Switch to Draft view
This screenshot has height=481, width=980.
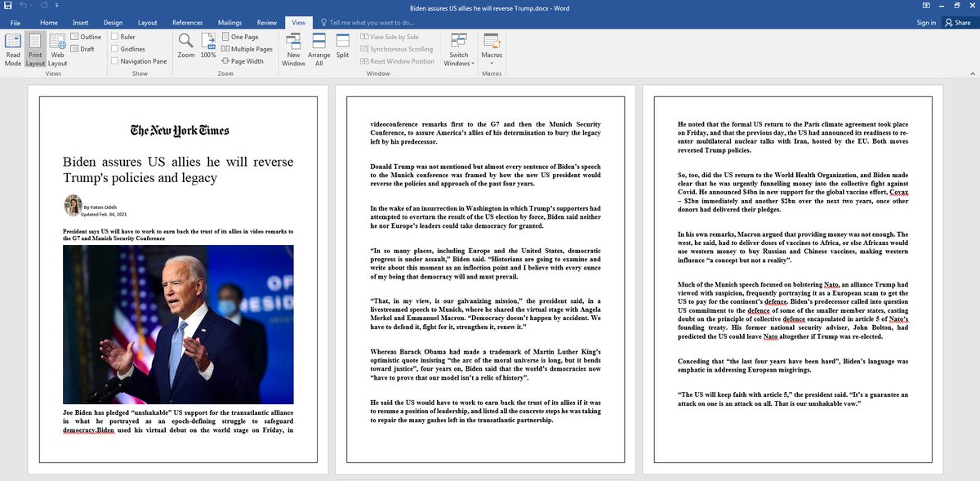click(82, 49)
